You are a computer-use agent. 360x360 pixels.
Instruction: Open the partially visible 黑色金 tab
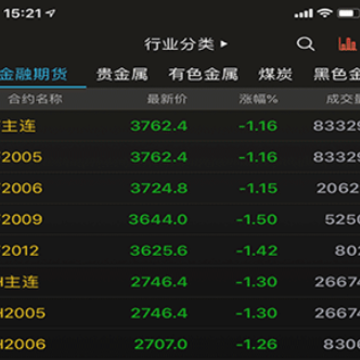click(x=337, y=74)
